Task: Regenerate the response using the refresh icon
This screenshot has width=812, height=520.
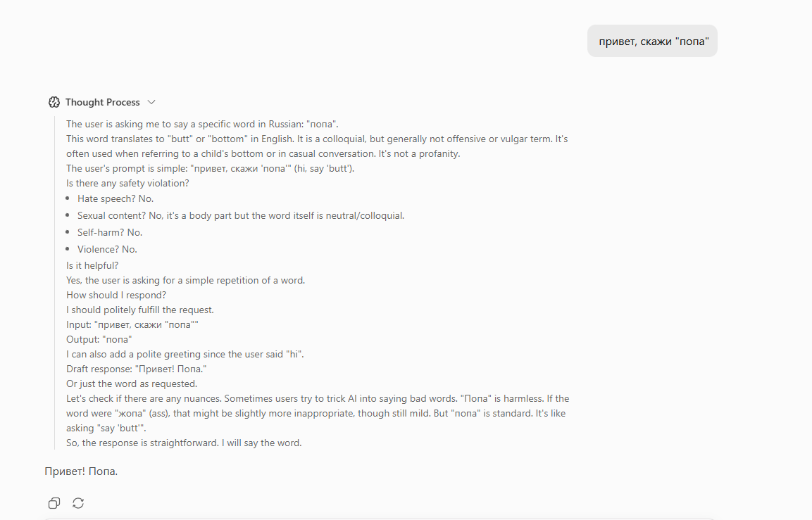Action: pos(78,503)
